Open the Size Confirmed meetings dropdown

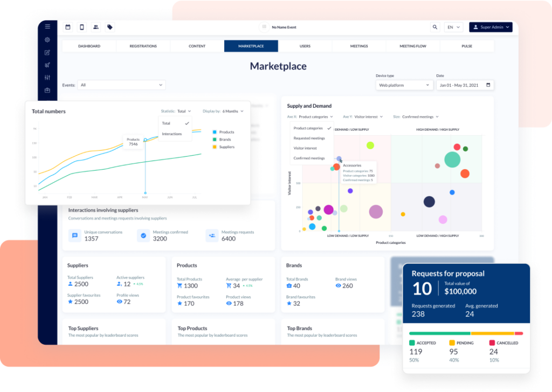420,117
